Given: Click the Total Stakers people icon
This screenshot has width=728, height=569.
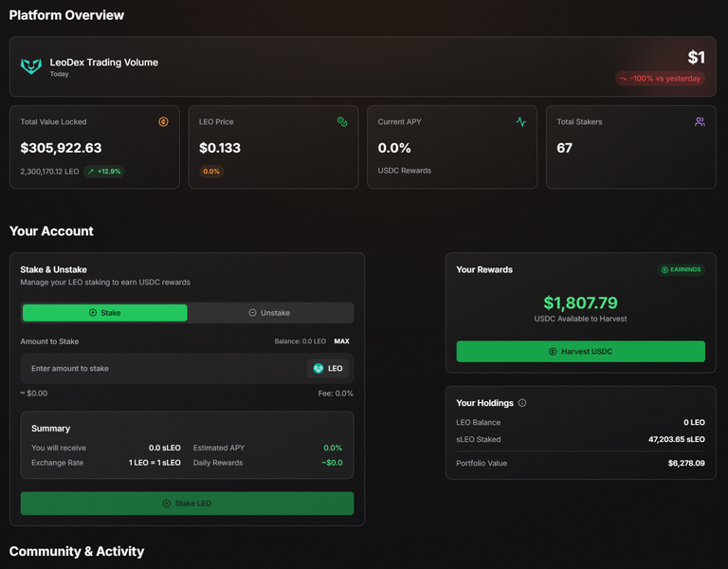Looking at the screenshot, I should (700, 121).
